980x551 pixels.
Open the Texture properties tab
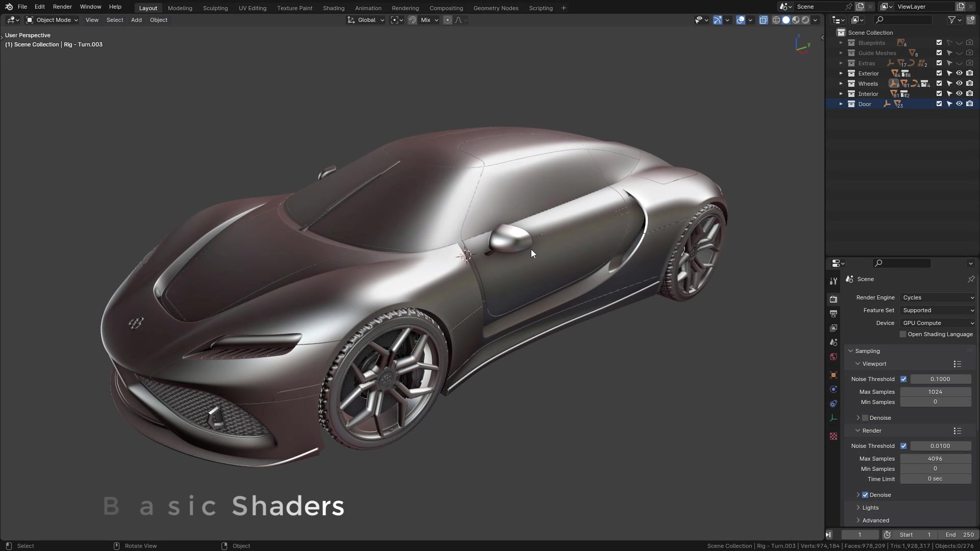(x=834, y=436)
